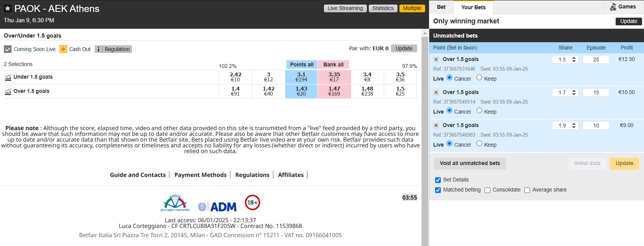Screen dimensions: 644x246
Task: Click the chart icon for Over 1.5 goals
Action: point(8,91)
